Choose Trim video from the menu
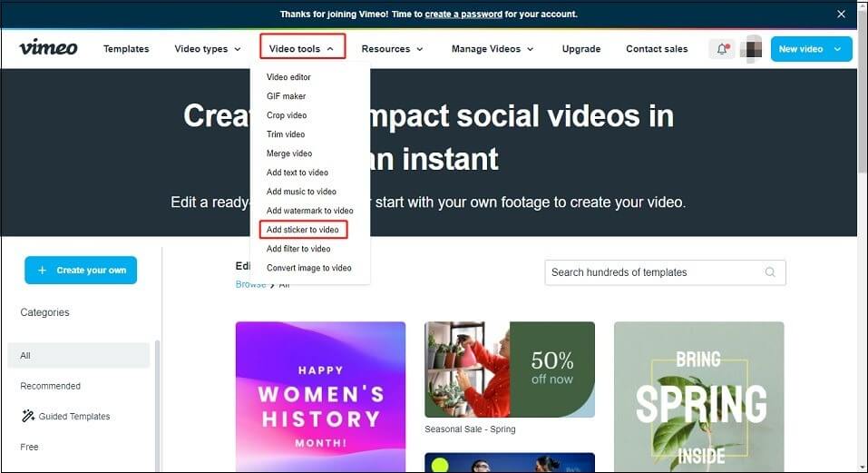This screenshot has height=473, width=868. [x=286, y=134]
